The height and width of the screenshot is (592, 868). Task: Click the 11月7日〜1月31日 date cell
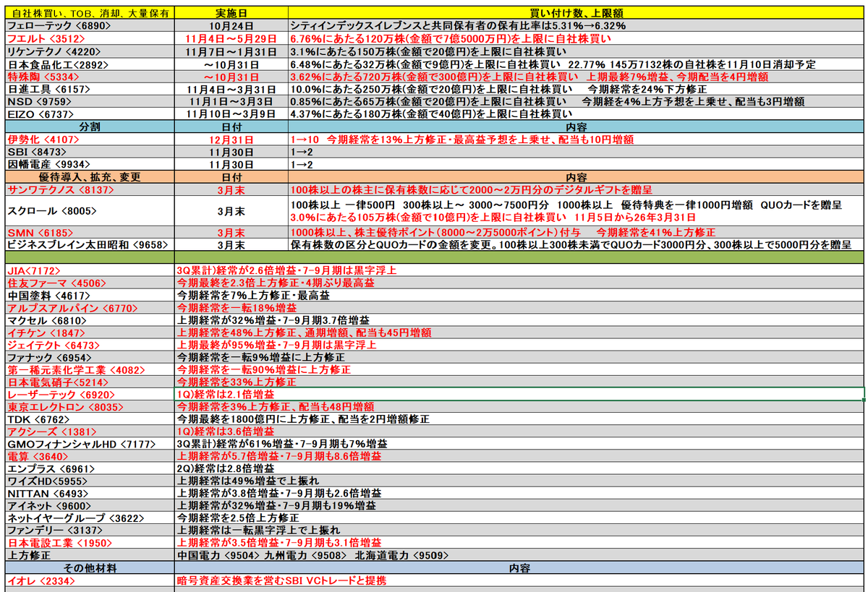231,51
